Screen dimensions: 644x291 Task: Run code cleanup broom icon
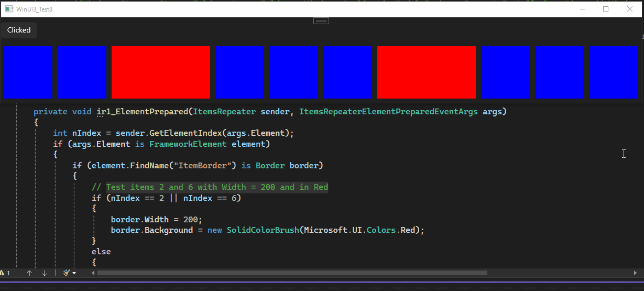tap(67, 273)
